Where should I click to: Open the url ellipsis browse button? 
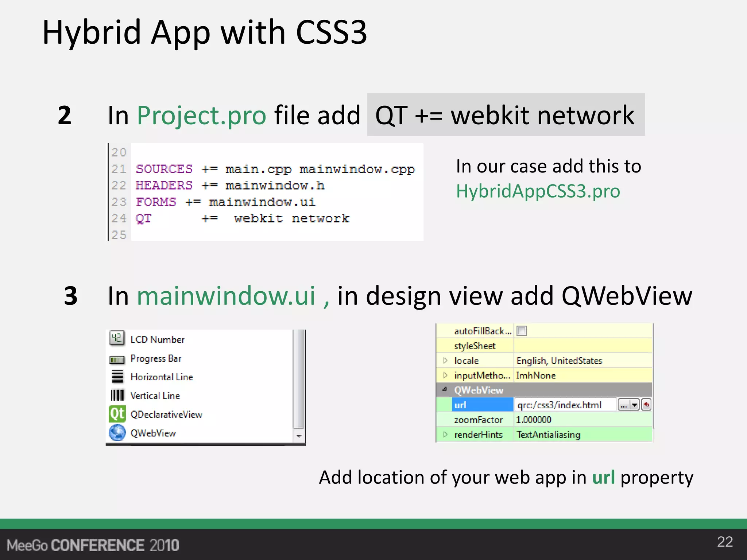tap(623, 405)
